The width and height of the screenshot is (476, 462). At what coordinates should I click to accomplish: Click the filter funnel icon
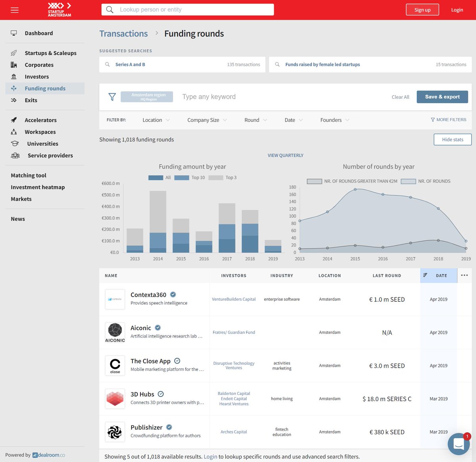coord(112,97)
